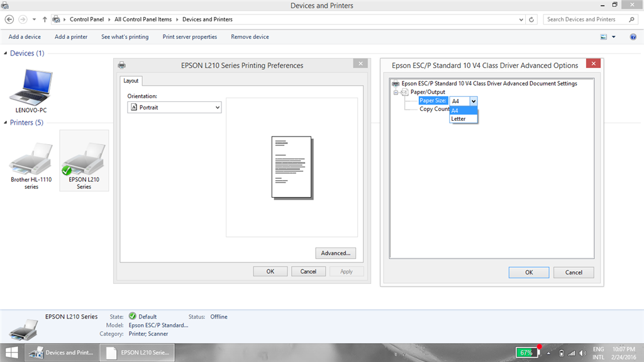
Task: Open Help with the question mark icon
Action: coord(633,37)
